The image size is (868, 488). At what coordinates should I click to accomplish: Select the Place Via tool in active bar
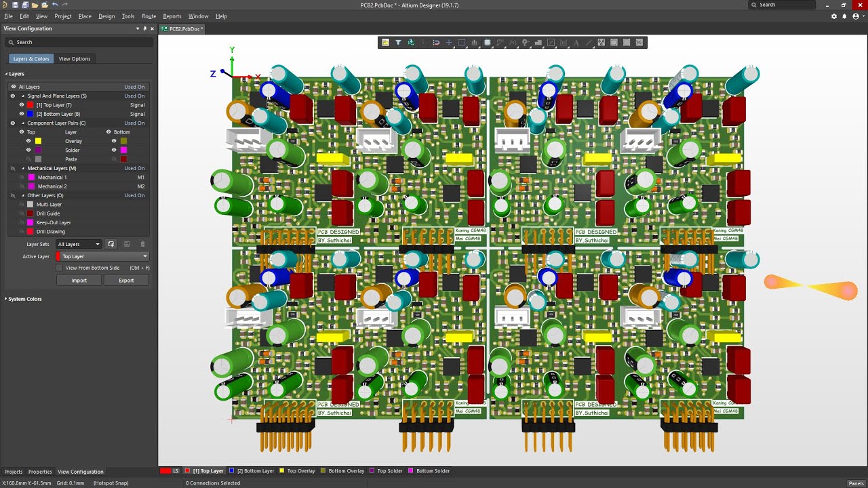526,43
